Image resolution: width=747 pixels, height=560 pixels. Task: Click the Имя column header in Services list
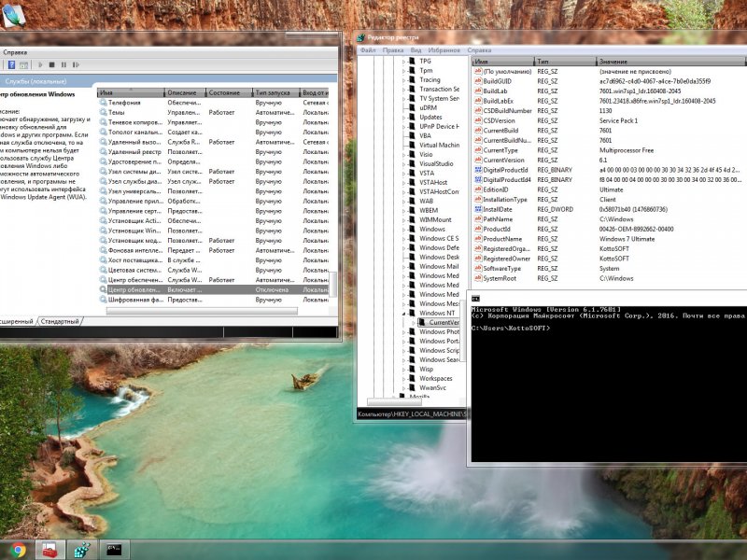[x=131, y=92]
